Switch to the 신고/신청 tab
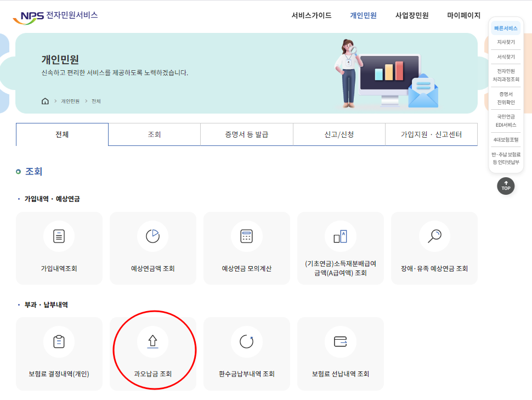This screenshot has width=532, height=400. pos(339,134)
